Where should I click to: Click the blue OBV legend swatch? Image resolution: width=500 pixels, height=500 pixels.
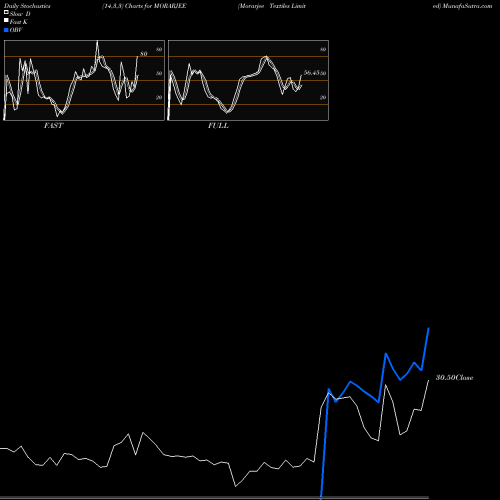(6, 30)
